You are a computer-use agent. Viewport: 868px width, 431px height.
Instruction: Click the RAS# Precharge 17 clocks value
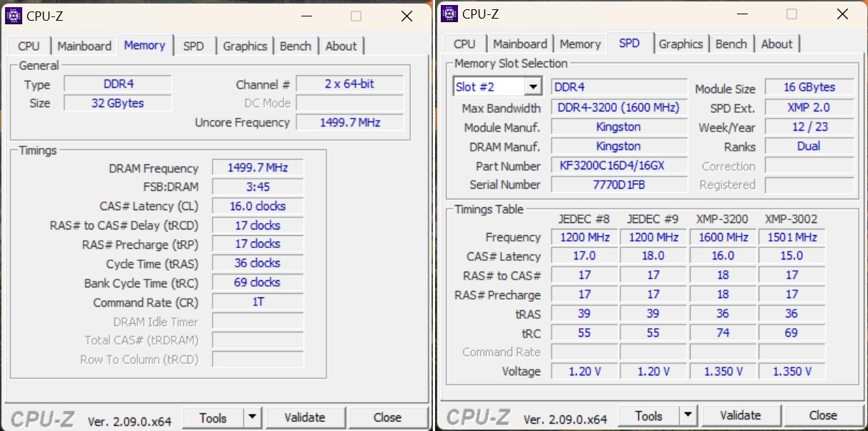click(x=258, y=244)
